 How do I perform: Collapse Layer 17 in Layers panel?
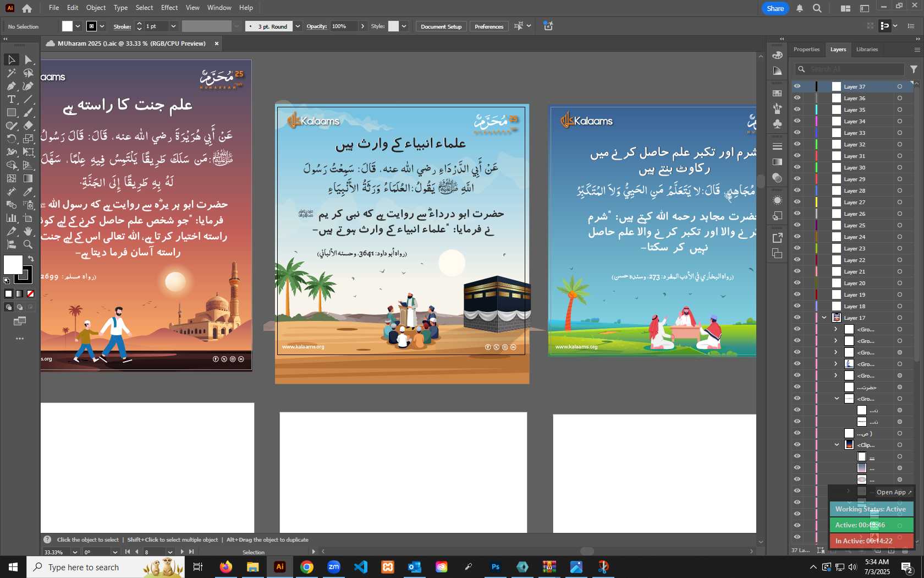824,318
